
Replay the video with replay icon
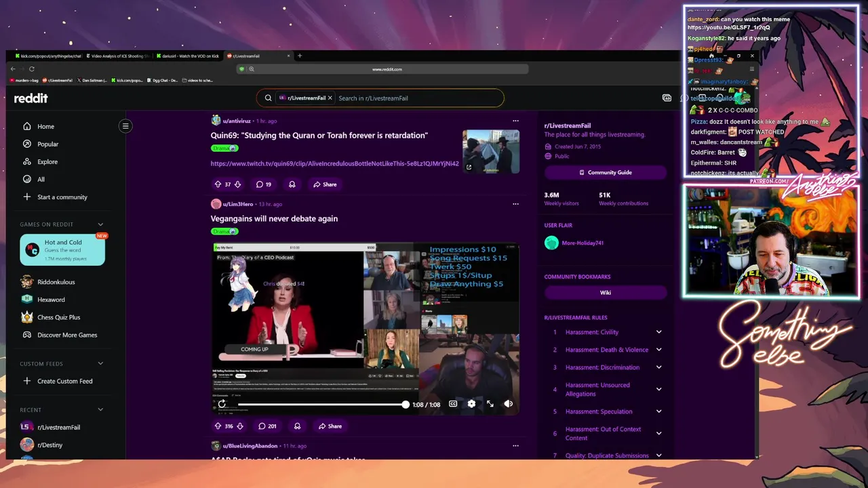click(x=222, y=404)
